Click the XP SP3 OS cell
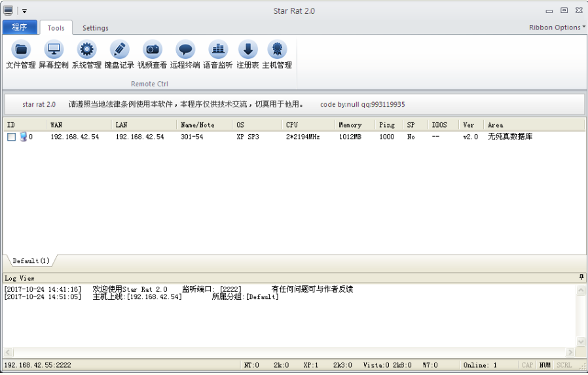The image size is (588, 375). pos(248,137)
